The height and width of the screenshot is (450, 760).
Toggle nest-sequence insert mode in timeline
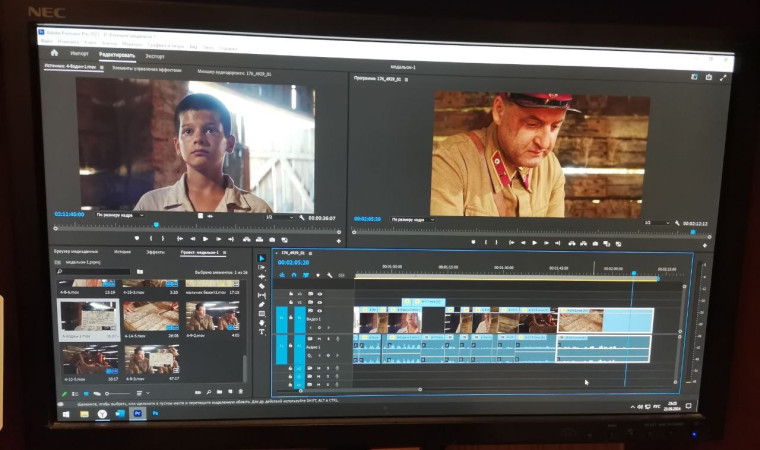point(282,275)
